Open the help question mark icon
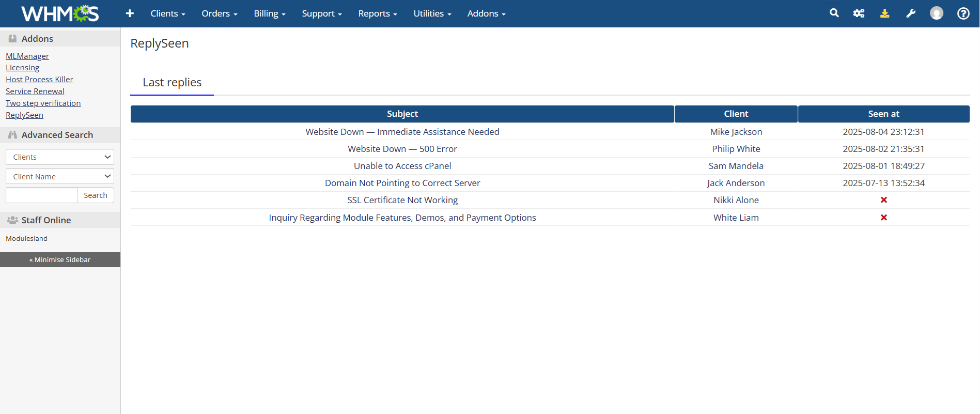 click(x=963, y=13)
